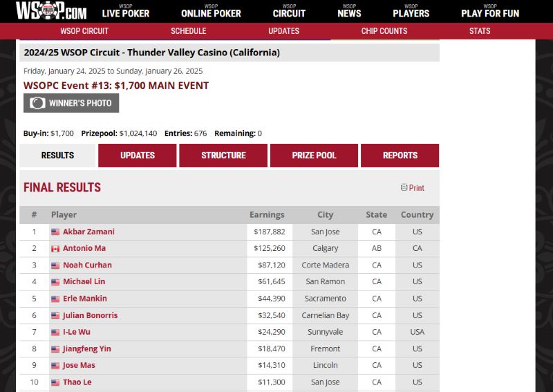The height and width of the screenshot is (392, 553).
Task: Open Erle Mankin's player profile
Action: 84,299
